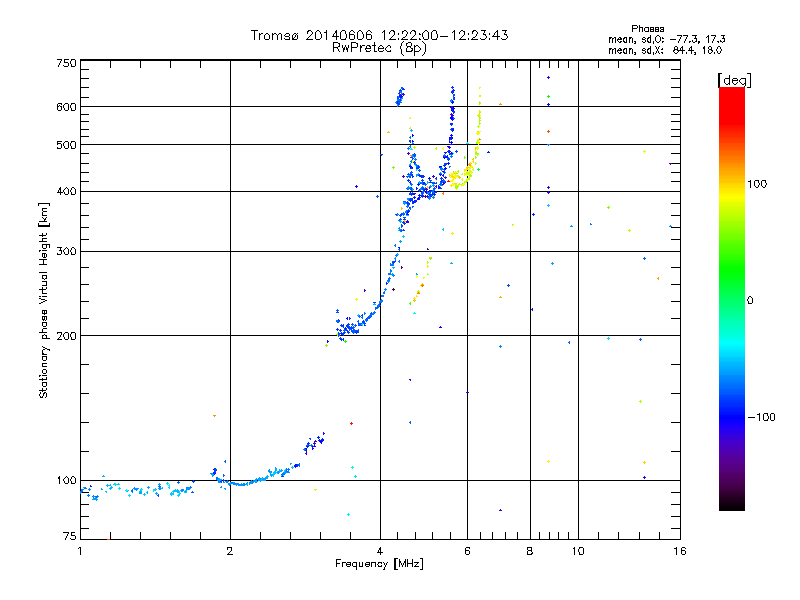Click the '[deg]' colorbar unit label
Viewport: 800px width, 600px height.
[734, 80]
